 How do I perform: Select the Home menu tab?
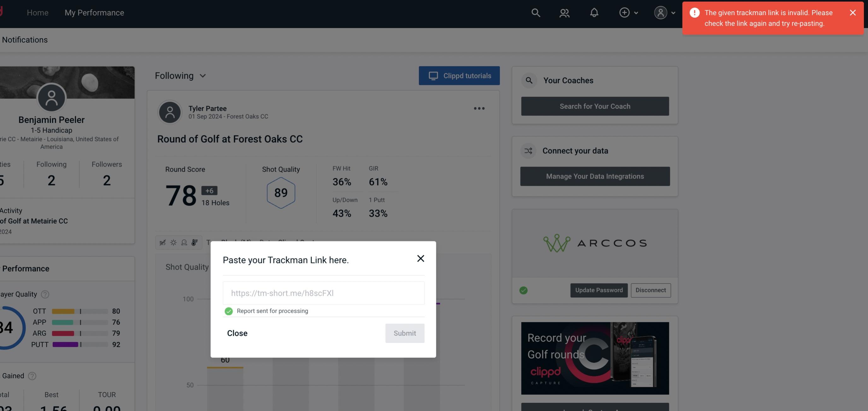(x=38, y=12)
